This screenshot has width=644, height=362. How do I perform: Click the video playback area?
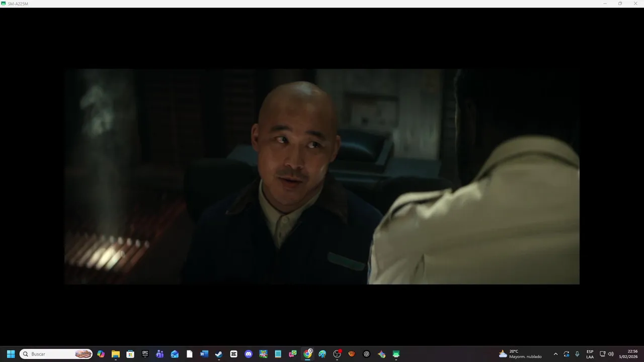coord(322,176)
